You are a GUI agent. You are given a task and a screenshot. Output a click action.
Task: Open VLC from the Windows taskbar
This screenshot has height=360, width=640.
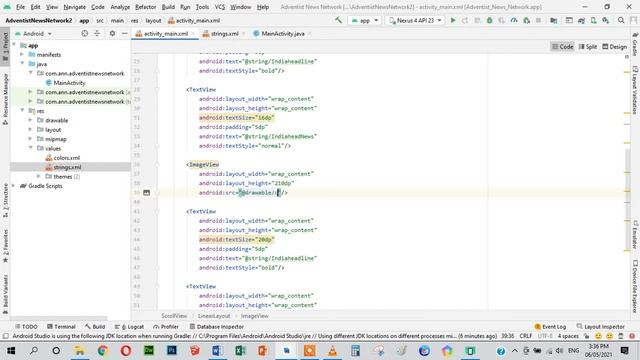[333, 351]
